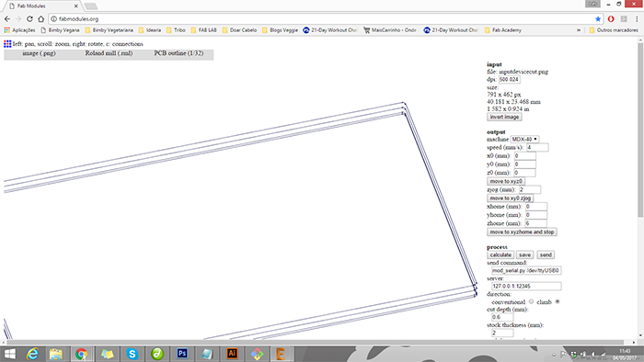The height and width of the screenshot is (362, 644).
Task: Close the Fab Modules browser tab
Action: [x=76, y=6]
